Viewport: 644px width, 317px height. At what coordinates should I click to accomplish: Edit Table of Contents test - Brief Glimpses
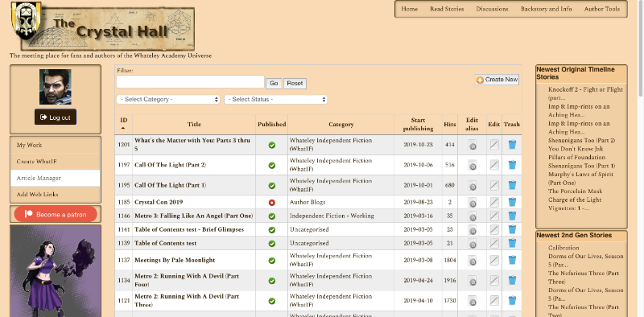494,229
